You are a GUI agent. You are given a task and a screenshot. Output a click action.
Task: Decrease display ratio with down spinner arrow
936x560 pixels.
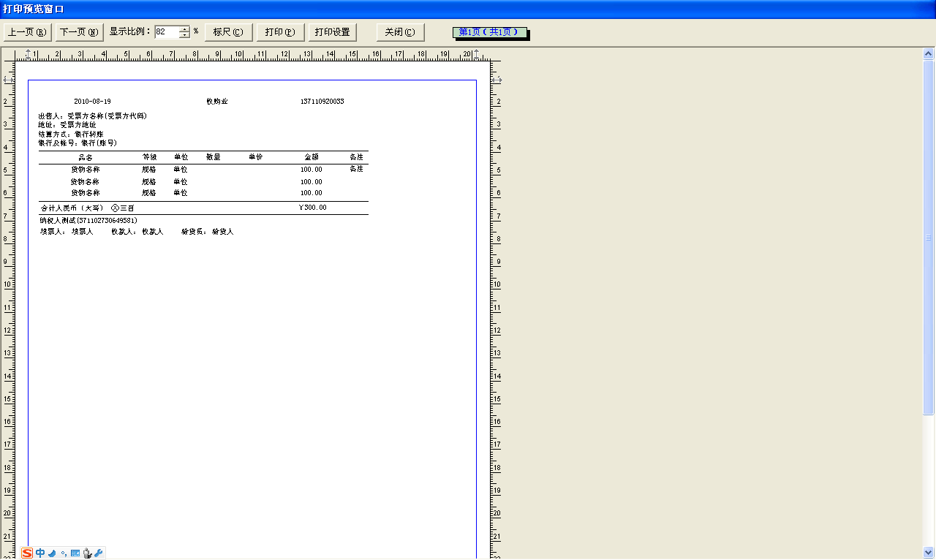click(x=184, y=35)
